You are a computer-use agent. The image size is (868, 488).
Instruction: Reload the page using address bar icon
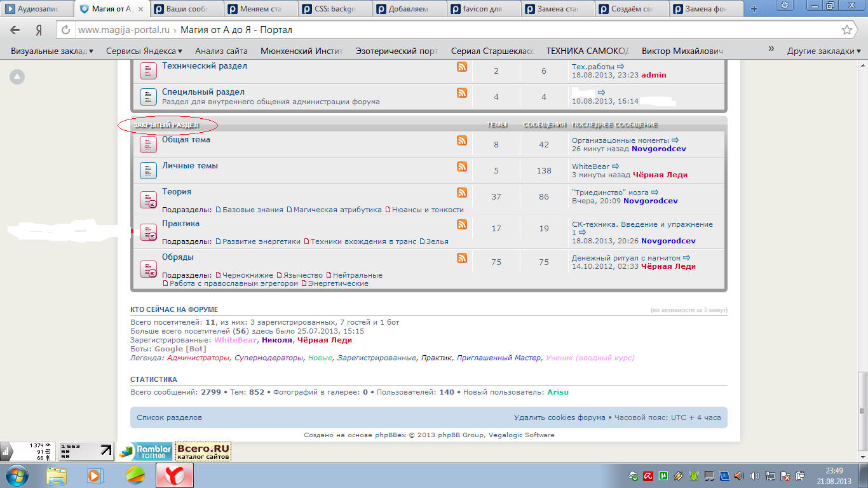[64, 30]
